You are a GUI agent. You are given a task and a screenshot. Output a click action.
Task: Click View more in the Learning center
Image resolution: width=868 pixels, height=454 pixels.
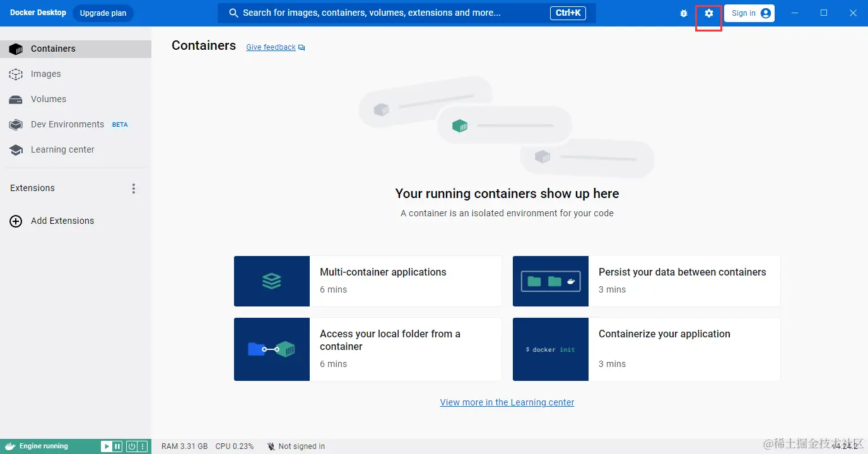click(507, 402)
